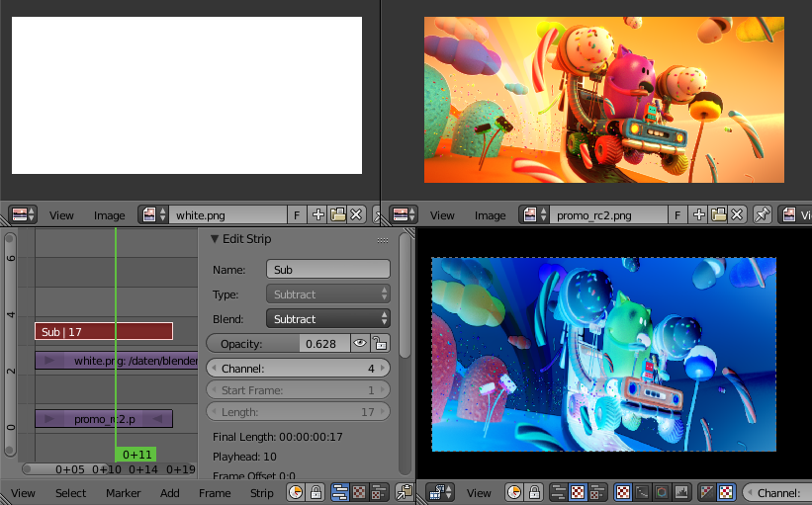Switch to Sequencer view in sequencer header

pos(339,492)
